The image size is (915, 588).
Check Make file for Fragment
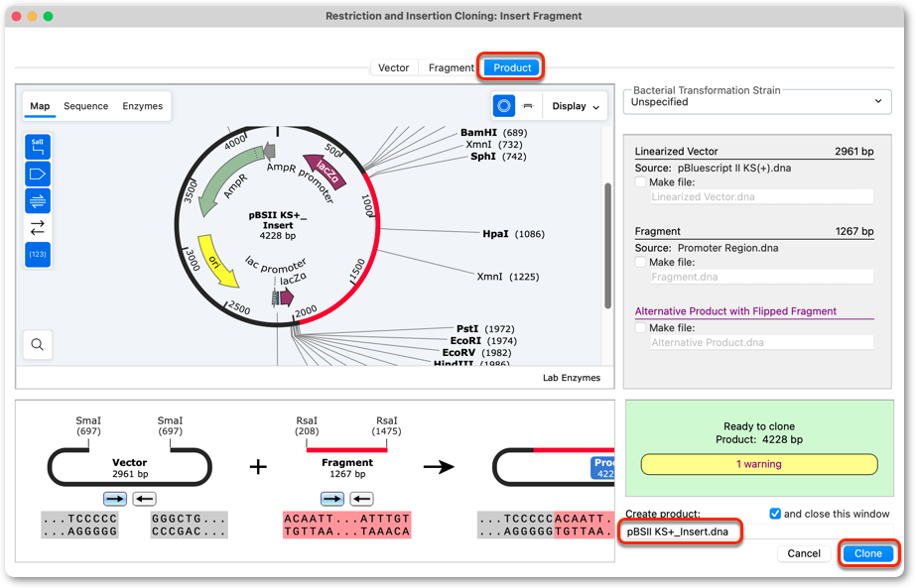click(641, 262)
